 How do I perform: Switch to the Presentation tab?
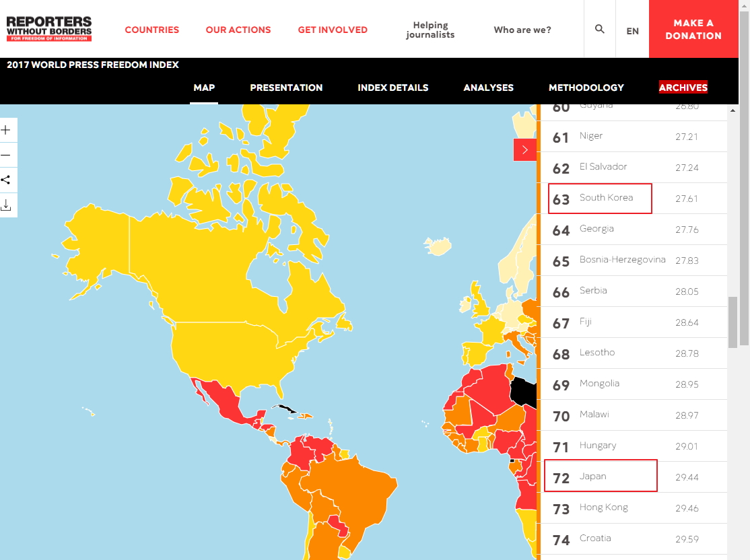tap(286, 87)
